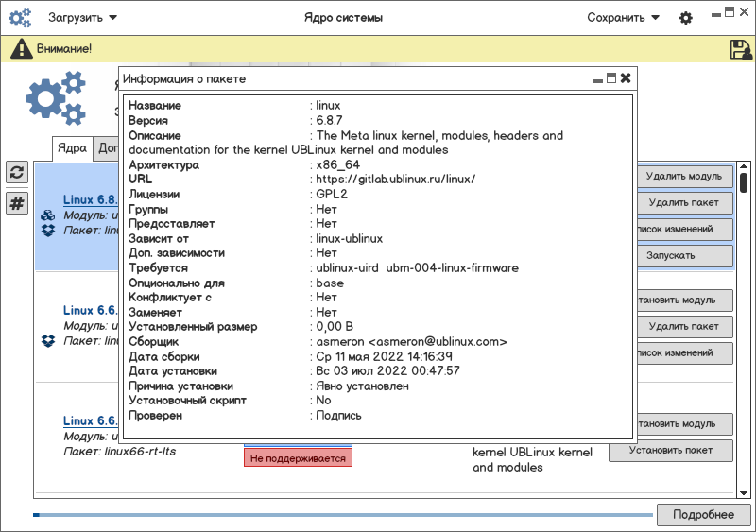Click the Подпись verification value
Viewport: 756px width, 532px height.
338,415
